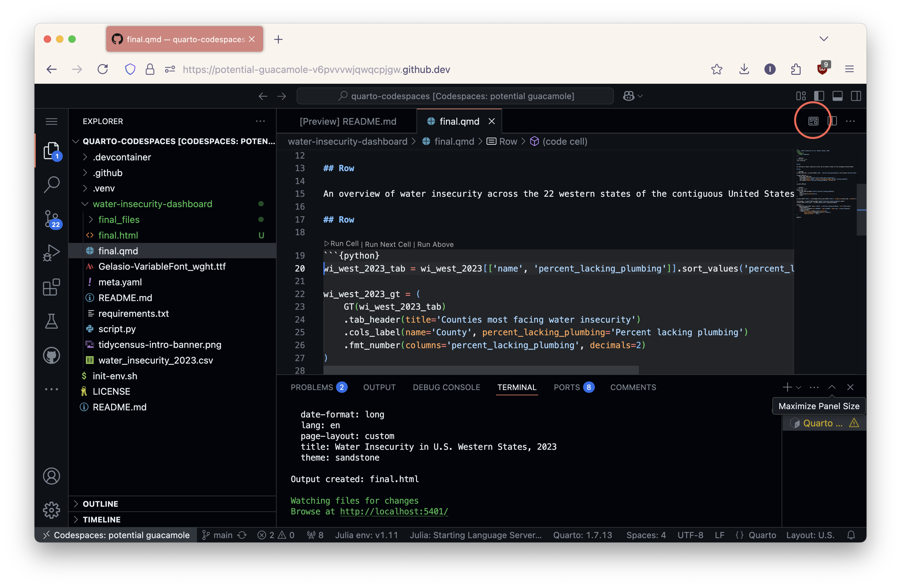Switch to the [Preview] README.md tab
Viewport: 901px width, 588px height.
pos(347,122)
